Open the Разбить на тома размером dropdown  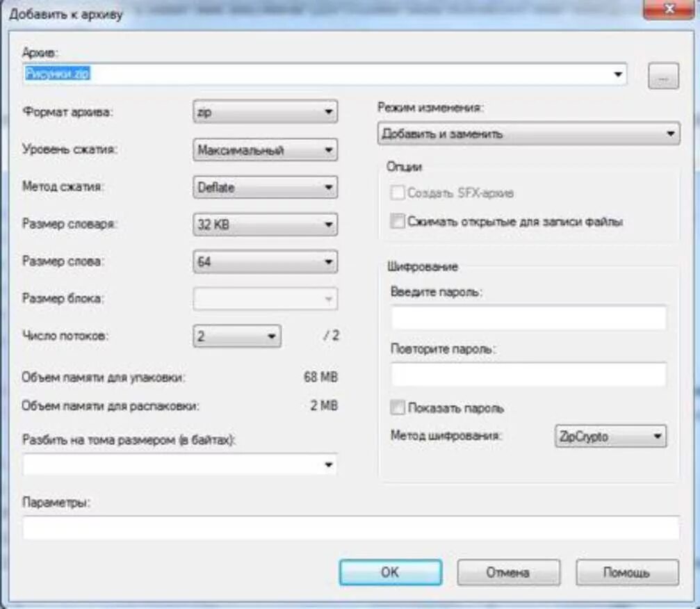pos(180,465)
